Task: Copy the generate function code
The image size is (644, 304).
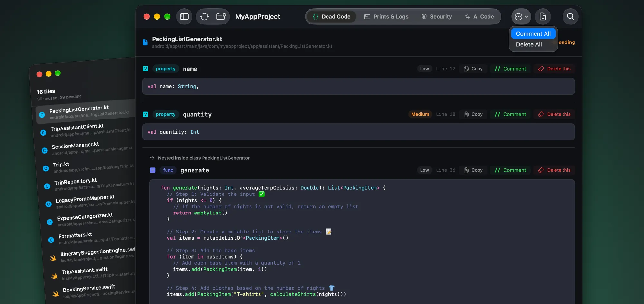Action: [473, 170]
